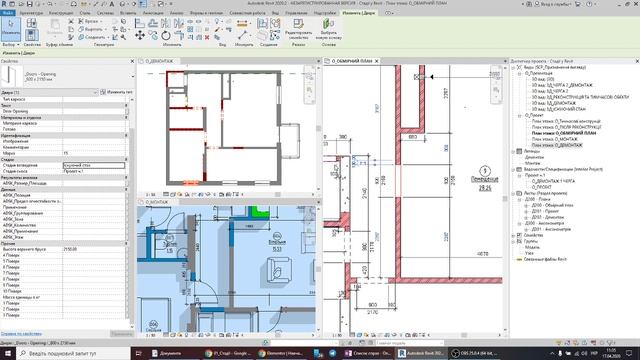Viewport: 640px width, 360px height.
Task: Select the Align tool in Modify panel
Action: point(140,24)
